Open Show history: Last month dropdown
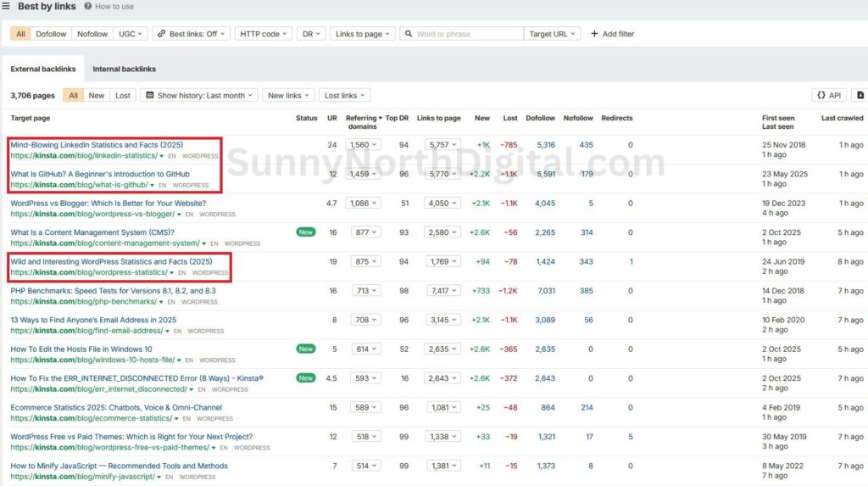The image size is (868, 486). pos(199,95)
